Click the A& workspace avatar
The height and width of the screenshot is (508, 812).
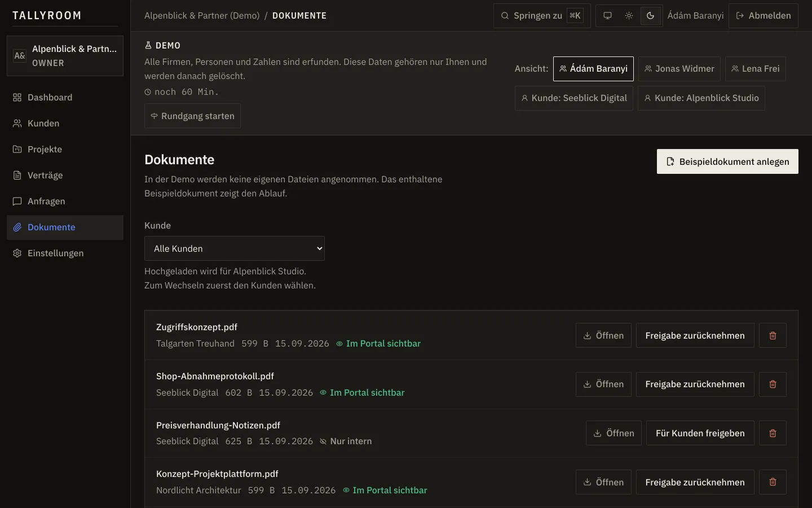point(20,56)
